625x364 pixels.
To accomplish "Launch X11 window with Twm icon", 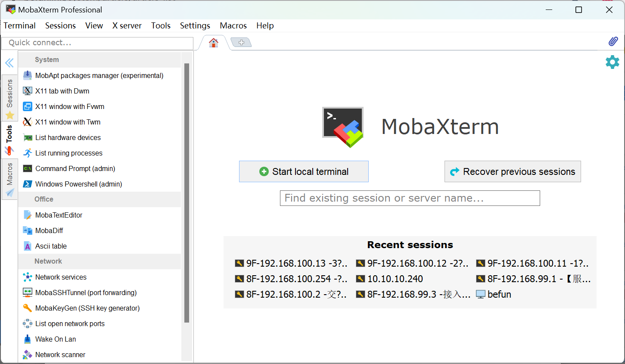I will [28, 122].
